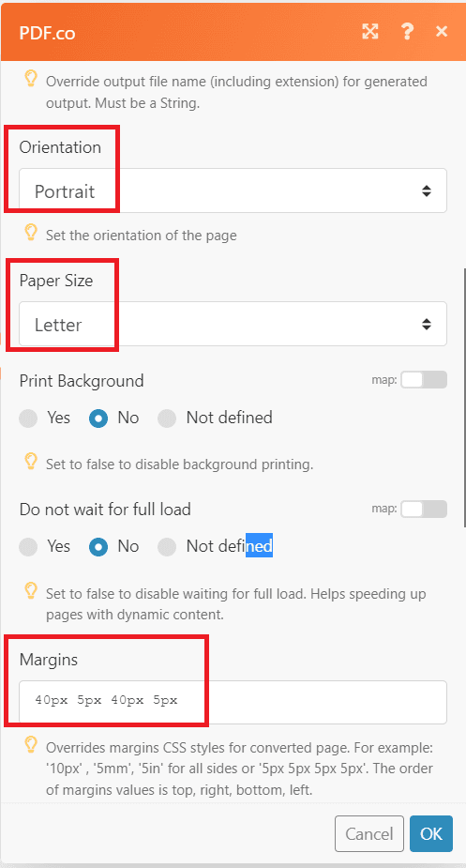Open the Paper Size dropdown set to Letter
466x868 pixels.
coord(233,324)
